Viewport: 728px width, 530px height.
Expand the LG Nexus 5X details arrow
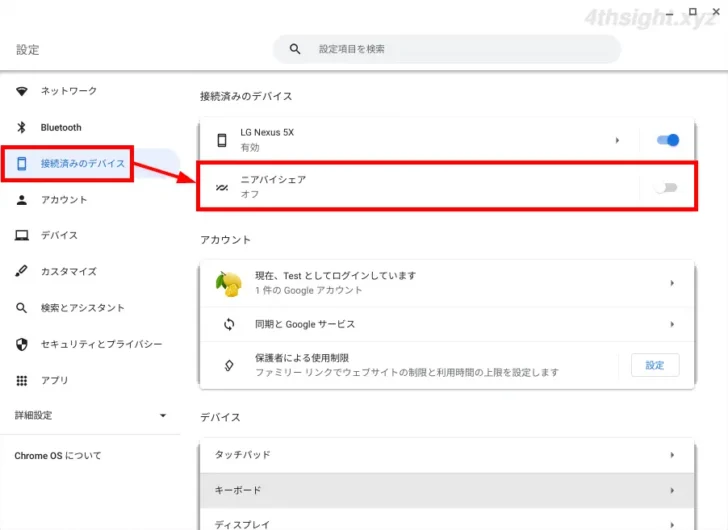617,140
